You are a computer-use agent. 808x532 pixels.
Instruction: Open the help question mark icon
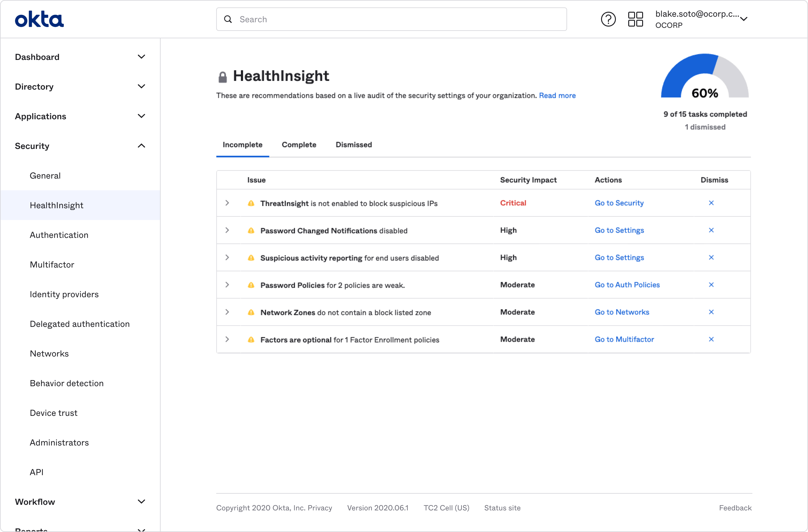point(608,19)
